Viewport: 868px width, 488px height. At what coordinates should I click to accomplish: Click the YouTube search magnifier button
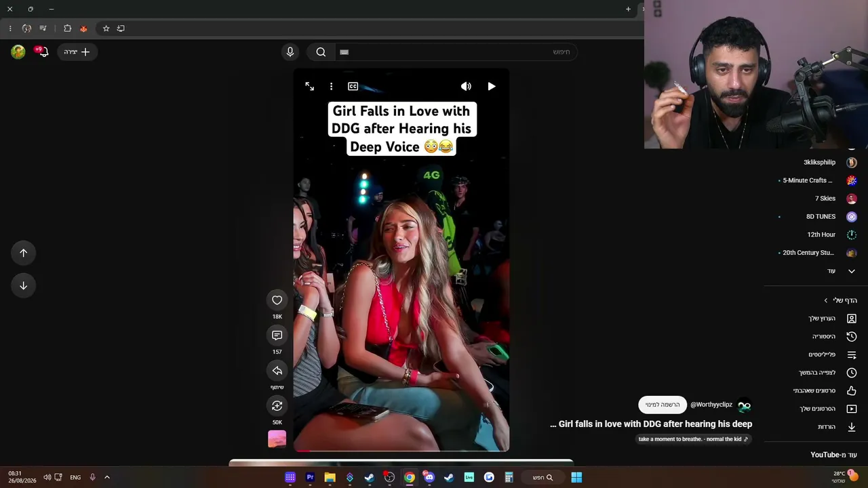[x=321, y=52]
